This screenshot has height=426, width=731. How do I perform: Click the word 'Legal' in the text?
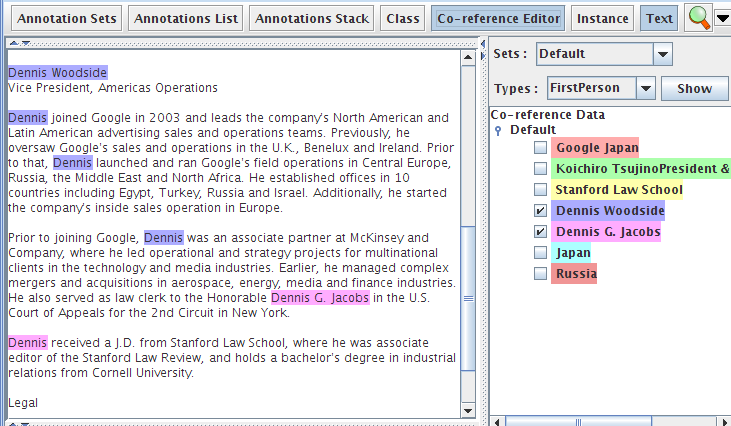coord(23,403)
